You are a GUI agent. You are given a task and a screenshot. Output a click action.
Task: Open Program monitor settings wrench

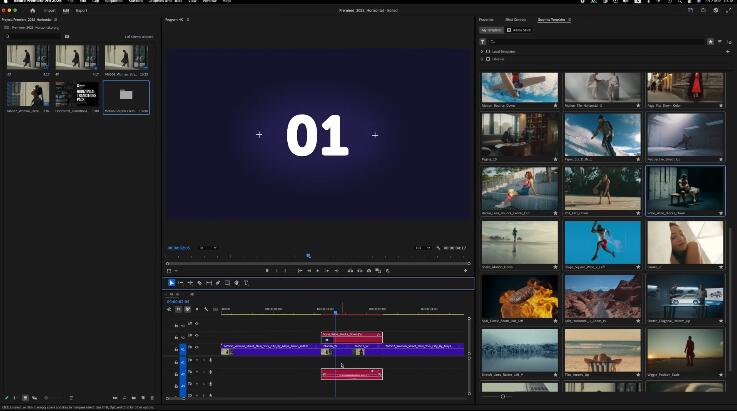(439, 248)
